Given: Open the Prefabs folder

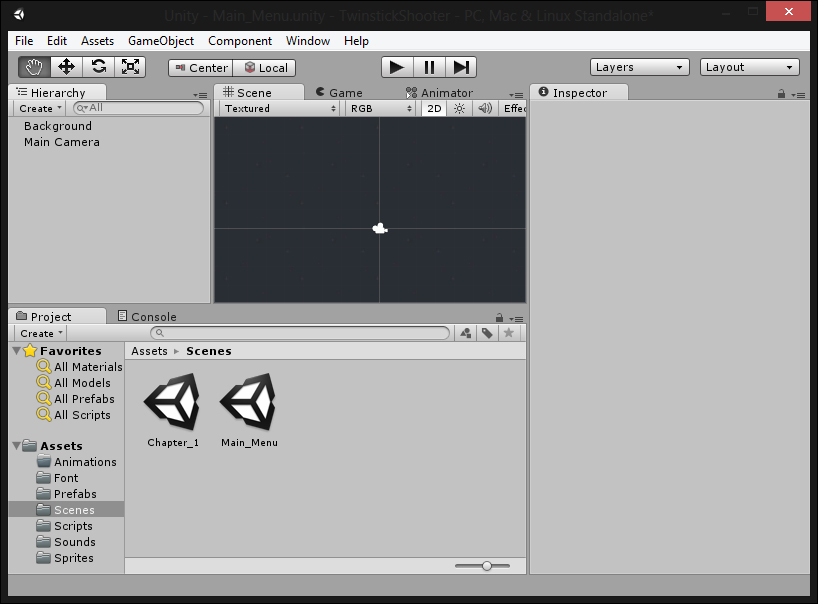Looking at the screenshot, I should (66, 494).
